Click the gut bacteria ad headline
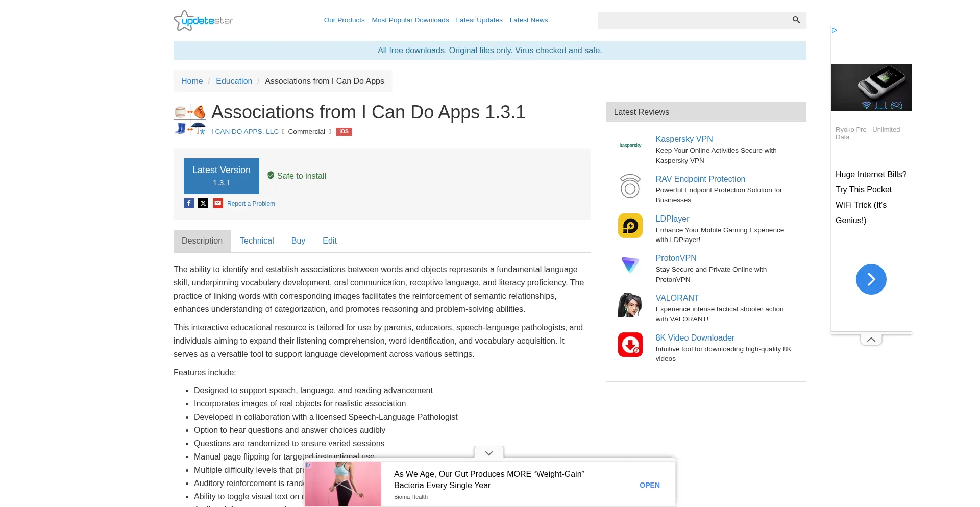Screen dimensions: 980x507 (x=489, y=479)
